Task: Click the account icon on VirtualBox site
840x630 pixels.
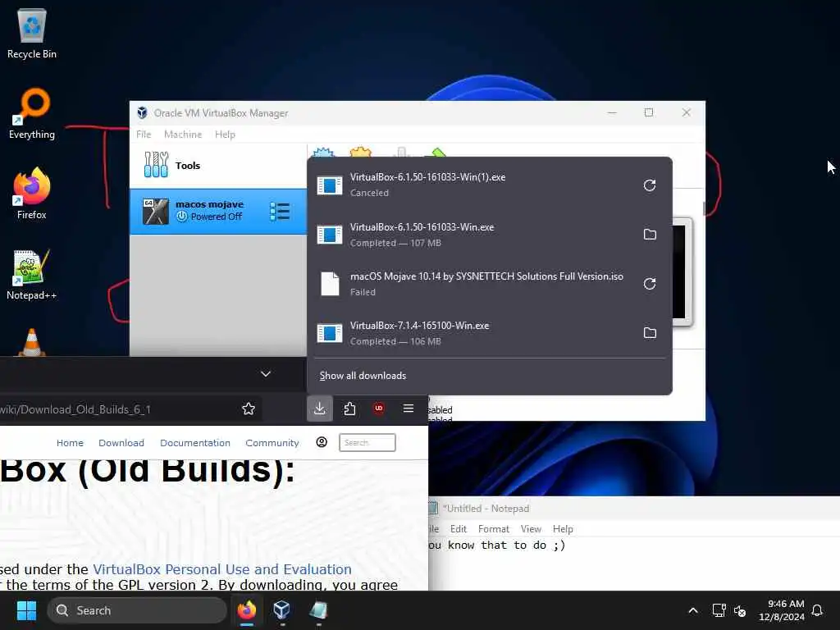Action: [x=322, y=442]
